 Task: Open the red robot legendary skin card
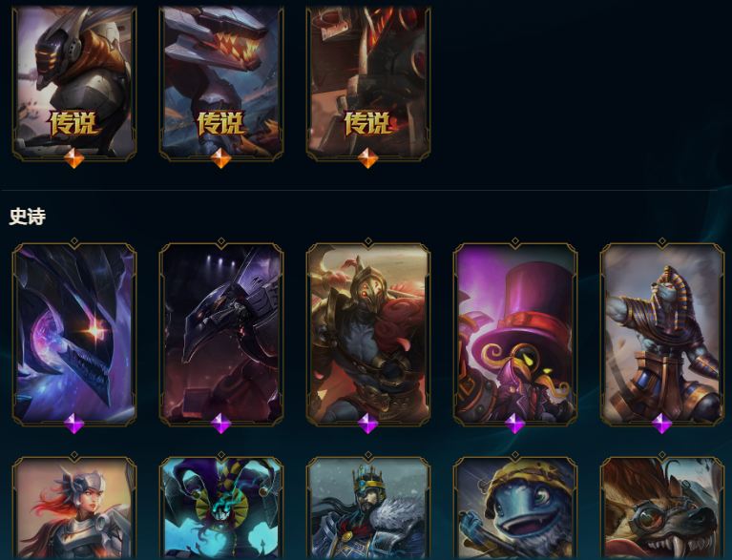367,83
